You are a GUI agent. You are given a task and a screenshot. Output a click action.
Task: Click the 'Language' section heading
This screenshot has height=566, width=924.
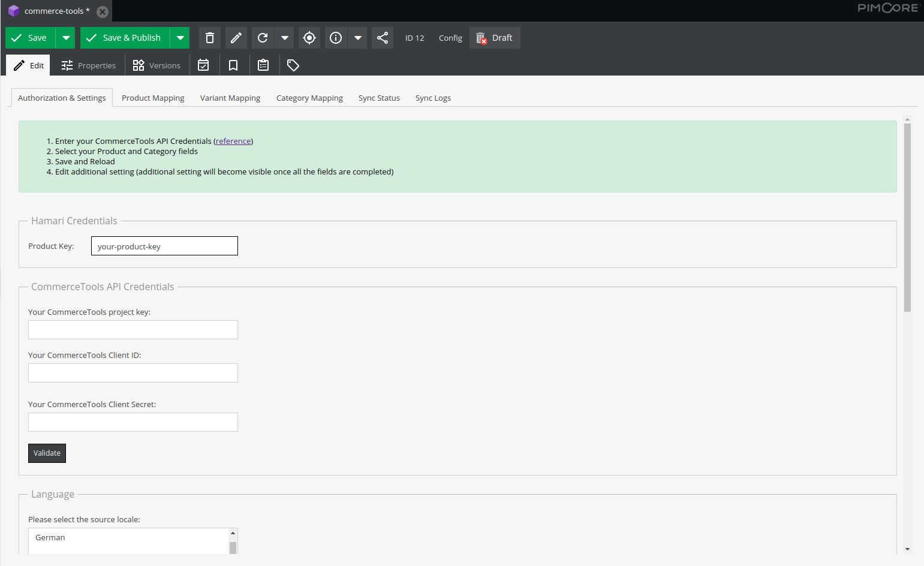click(x=53, y=494)
